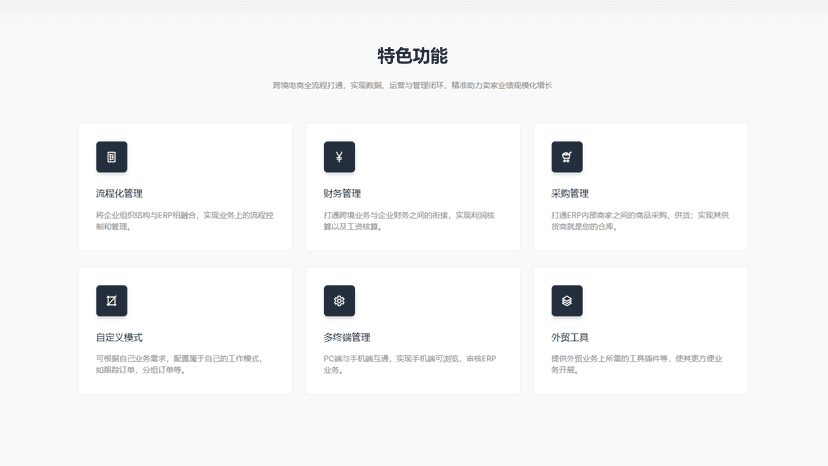This screenshot has width=828, height=466.
Task: Select the 采购管理 card title
Action: (x=570, y=193)
